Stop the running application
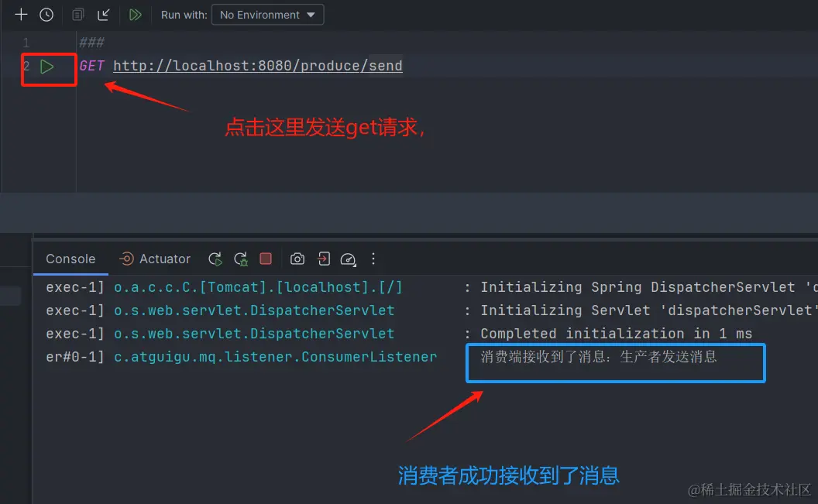 (x=266, y=259)
